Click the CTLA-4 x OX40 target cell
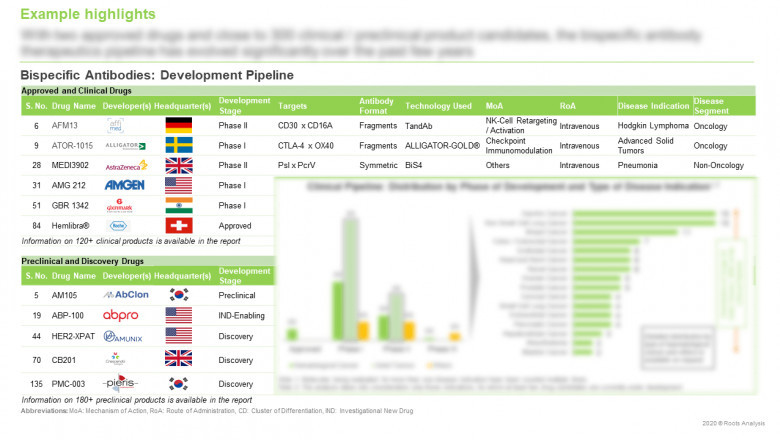The height and width of the screenshot is (440, 780). click(305, 146)
